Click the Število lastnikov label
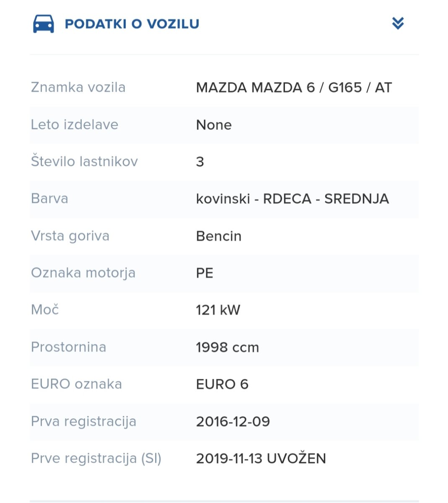 pos(84,161)
